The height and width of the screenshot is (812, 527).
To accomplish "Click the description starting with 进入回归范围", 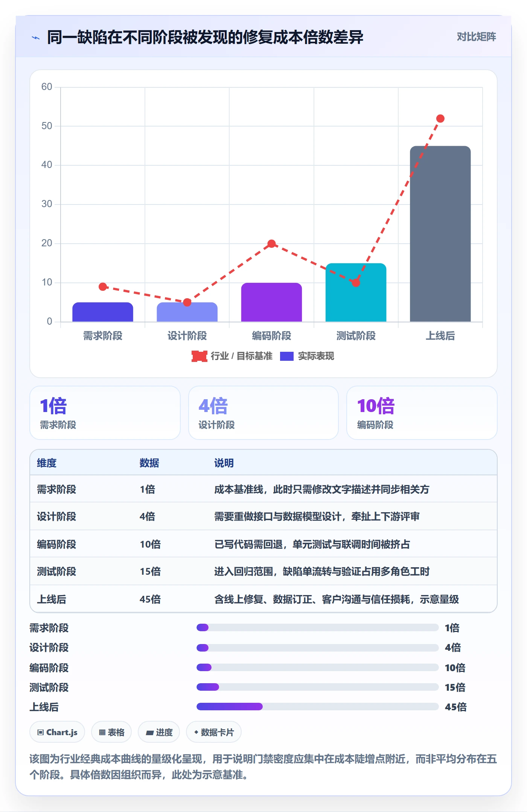I will [322, 571].
